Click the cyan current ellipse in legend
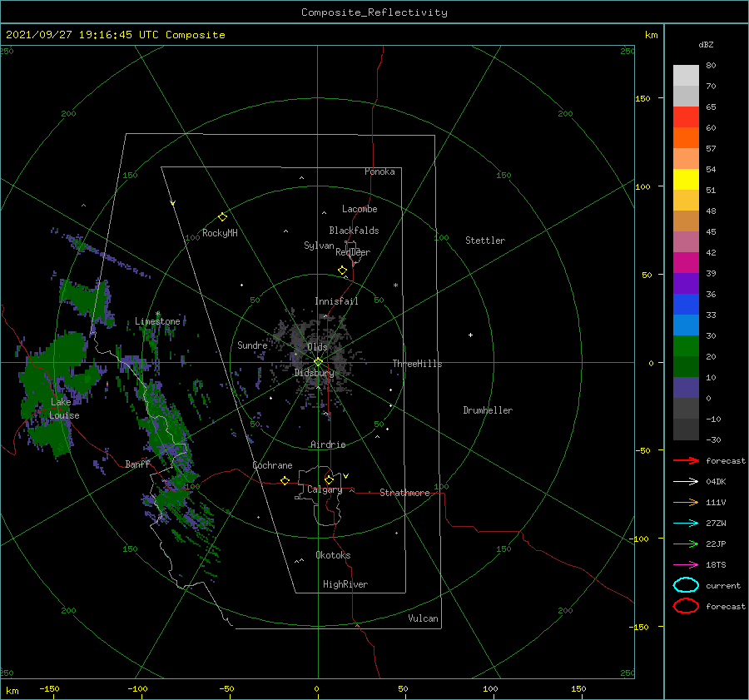 click(x=686, y=585)
